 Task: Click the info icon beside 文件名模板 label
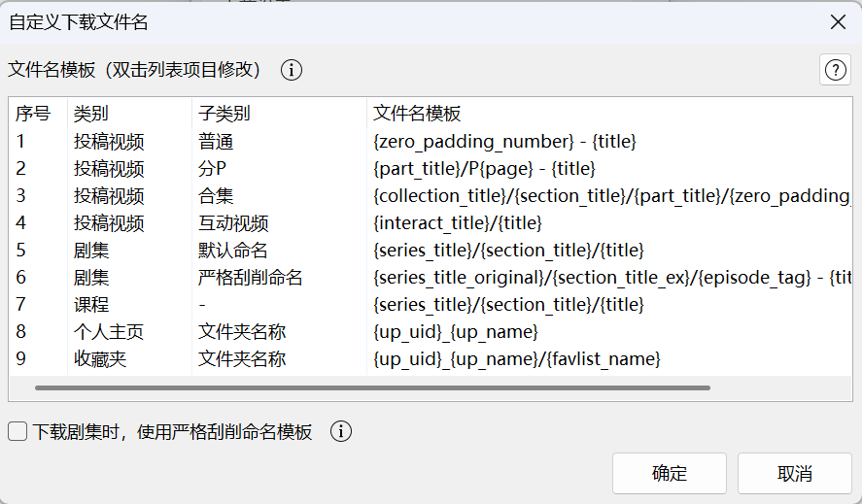click(x=292, y=70)
